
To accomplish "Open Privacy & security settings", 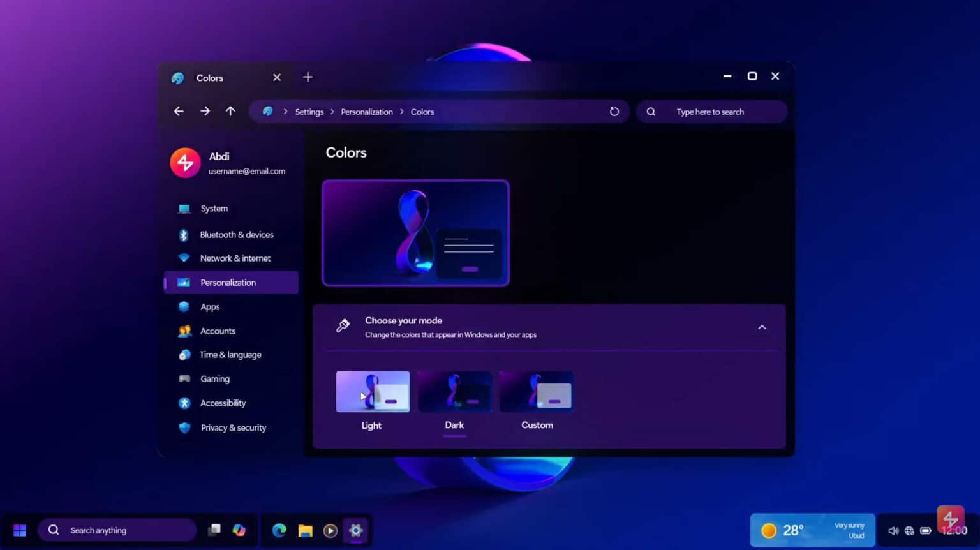I will tap(234, 427).
